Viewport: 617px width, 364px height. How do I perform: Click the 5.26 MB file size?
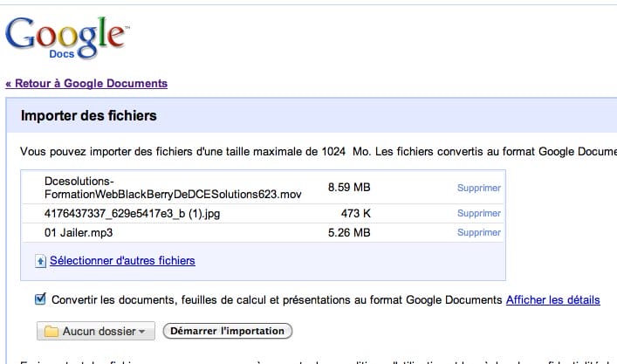(x=349, y=233)
